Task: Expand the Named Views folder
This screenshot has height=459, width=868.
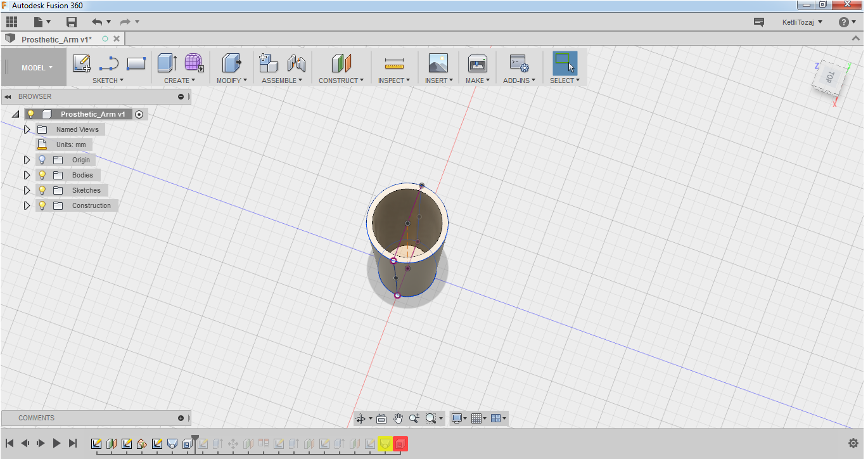Action: (27, 129)
